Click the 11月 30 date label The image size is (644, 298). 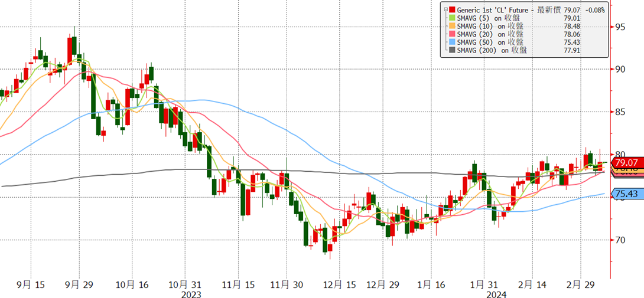[287, 284]
